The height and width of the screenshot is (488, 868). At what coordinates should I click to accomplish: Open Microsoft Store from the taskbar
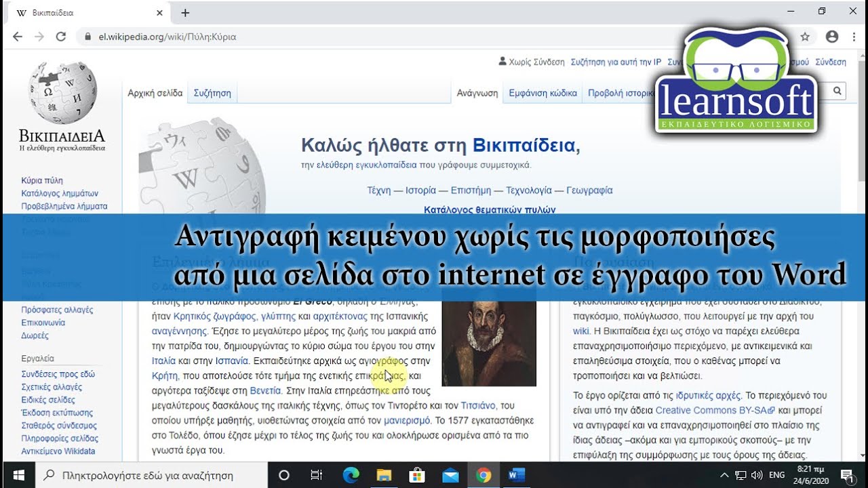coord(417,475)
